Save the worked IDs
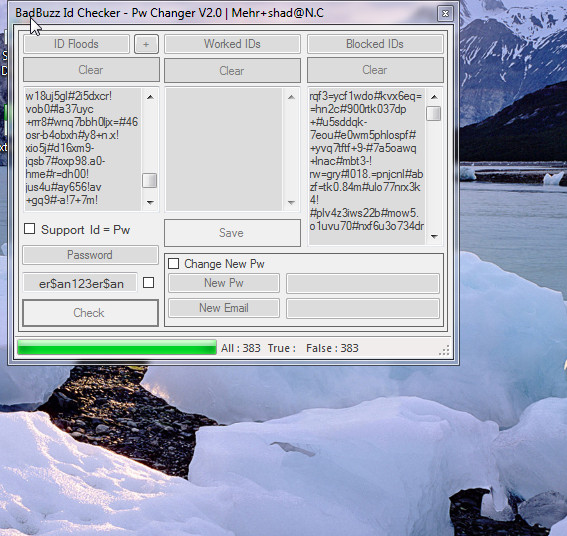Screen dimensions: 567x536 click(232, 233)
